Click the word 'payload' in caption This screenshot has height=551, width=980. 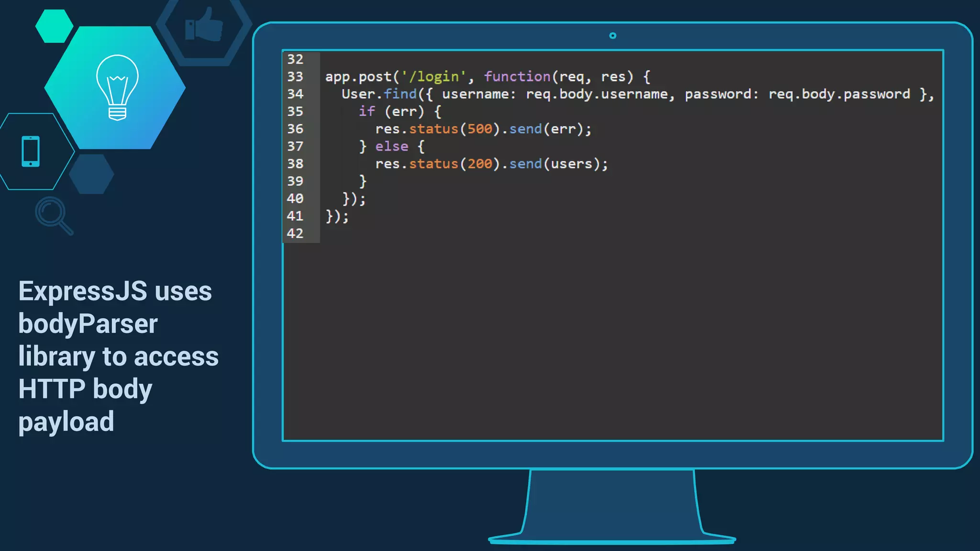point(66,422)
